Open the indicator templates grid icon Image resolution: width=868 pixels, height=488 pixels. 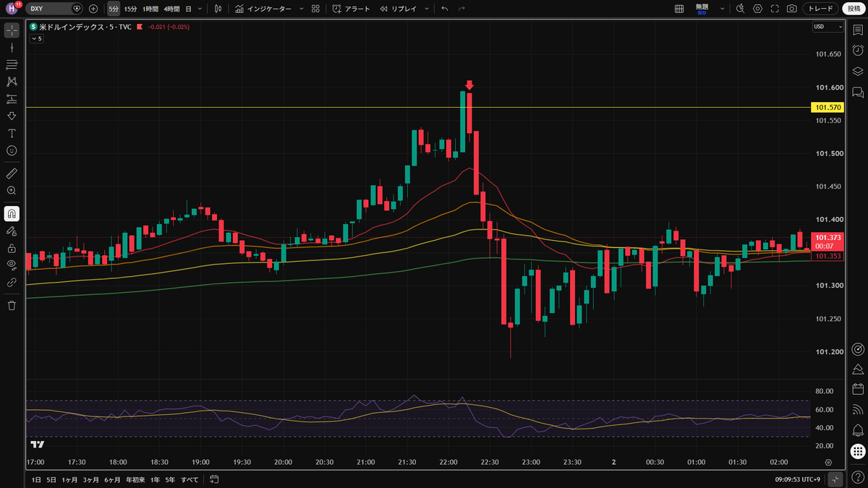point(315,9)
